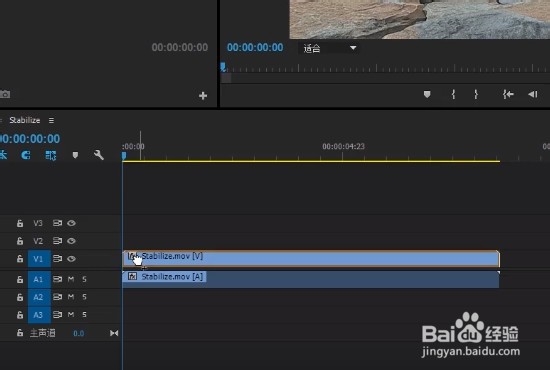Toggle sync lock on track V1
The image size is (550, 370).
(57, 258)
